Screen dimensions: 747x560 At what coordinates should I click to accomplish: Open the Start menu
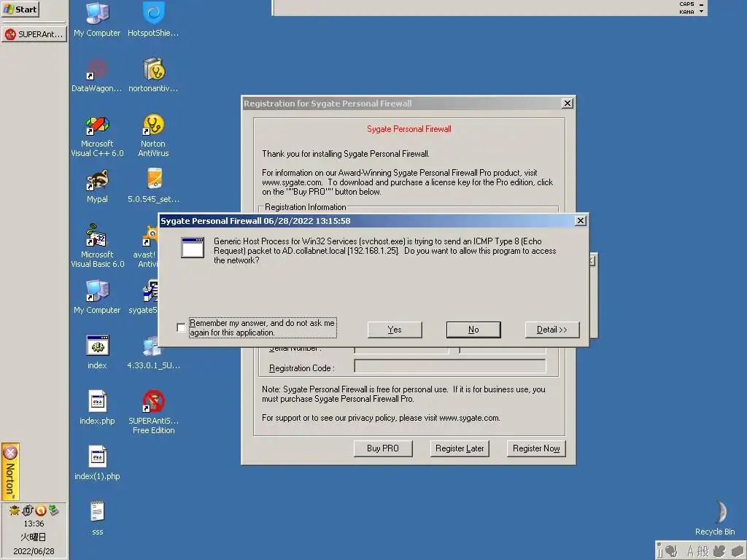[20, 9]
